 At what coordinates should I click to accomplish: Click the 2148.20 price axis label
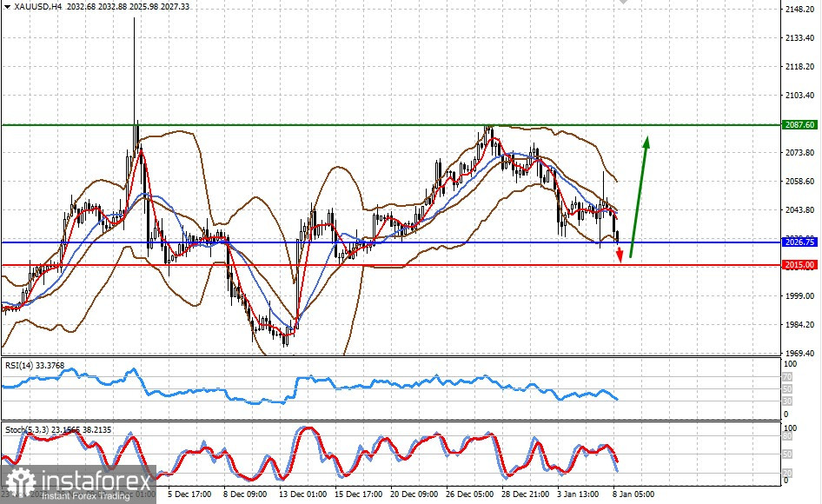(800, 10)
